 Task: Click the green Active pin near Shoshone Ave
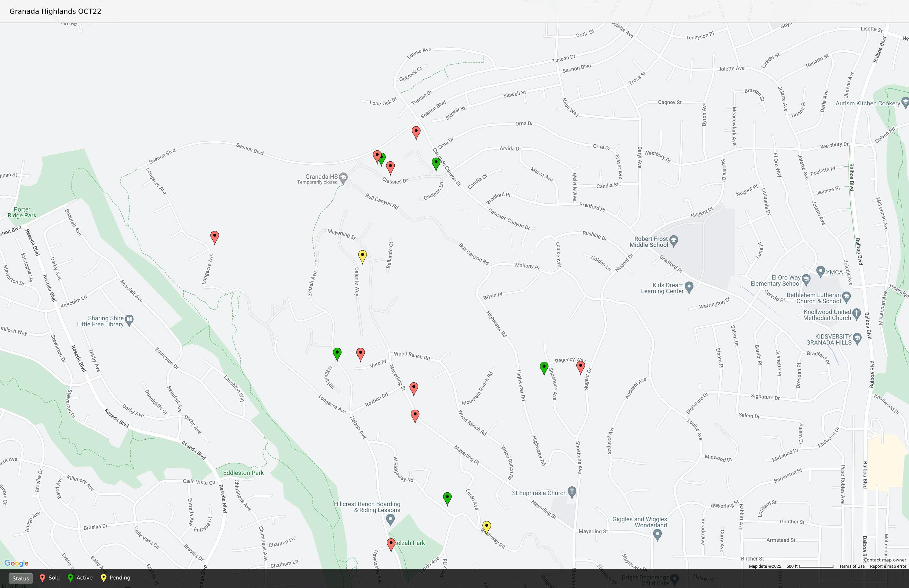click(x=544, y=367)
